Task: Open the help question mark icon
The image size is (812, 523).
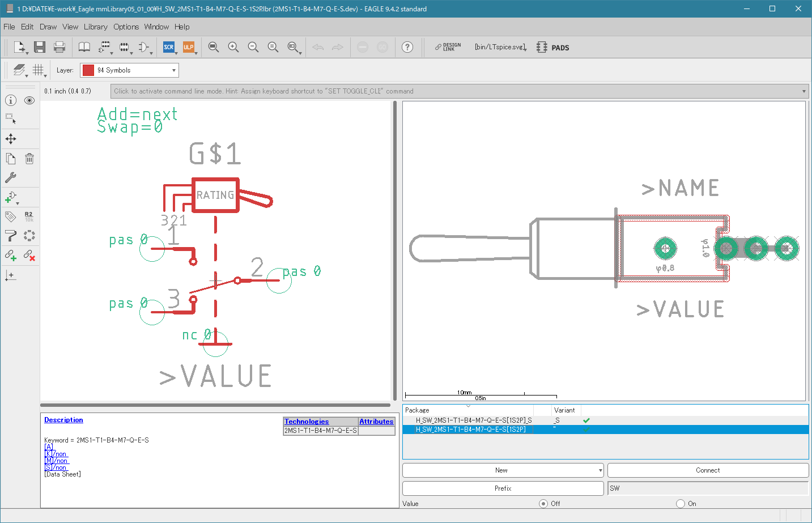Action: [407, 47]
